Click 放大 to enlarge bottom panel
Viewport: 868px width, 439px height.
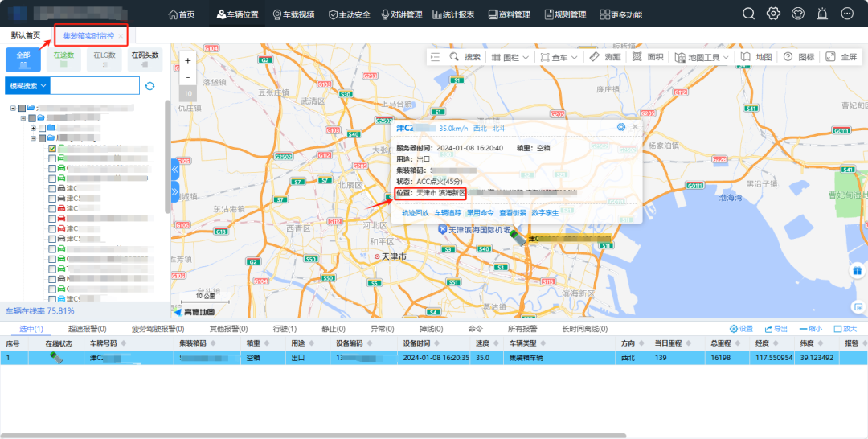[845, 329]
